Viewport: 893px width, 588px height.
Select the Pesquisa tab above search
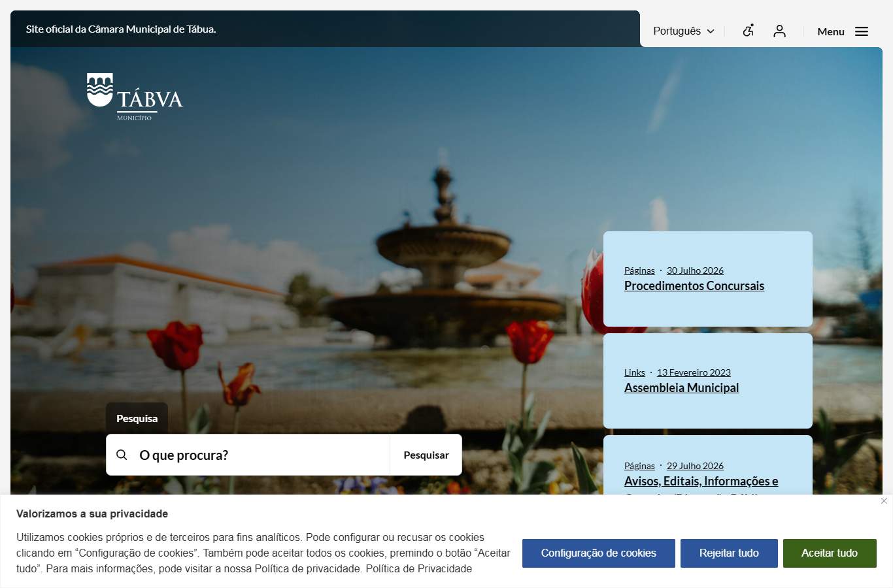(137, 418)
